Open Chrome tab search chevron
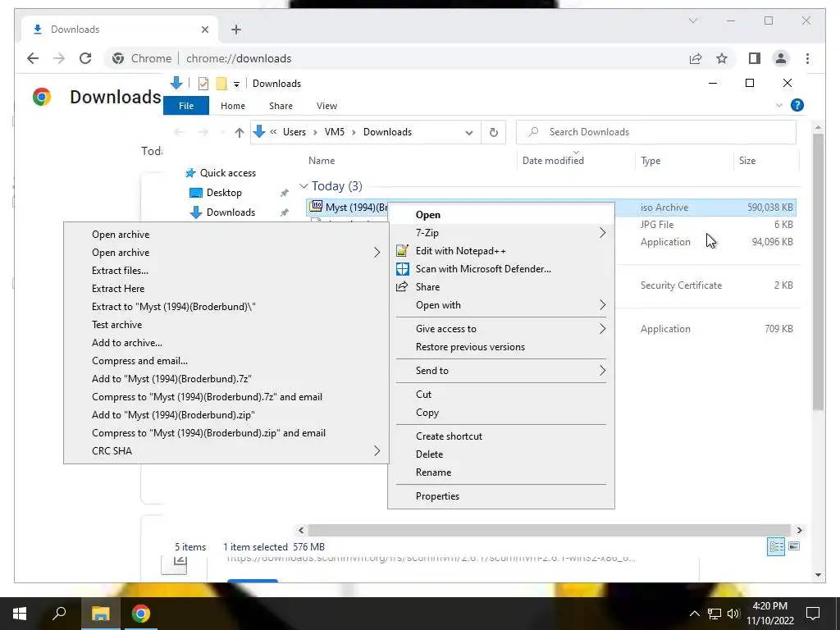 (692, 21)
